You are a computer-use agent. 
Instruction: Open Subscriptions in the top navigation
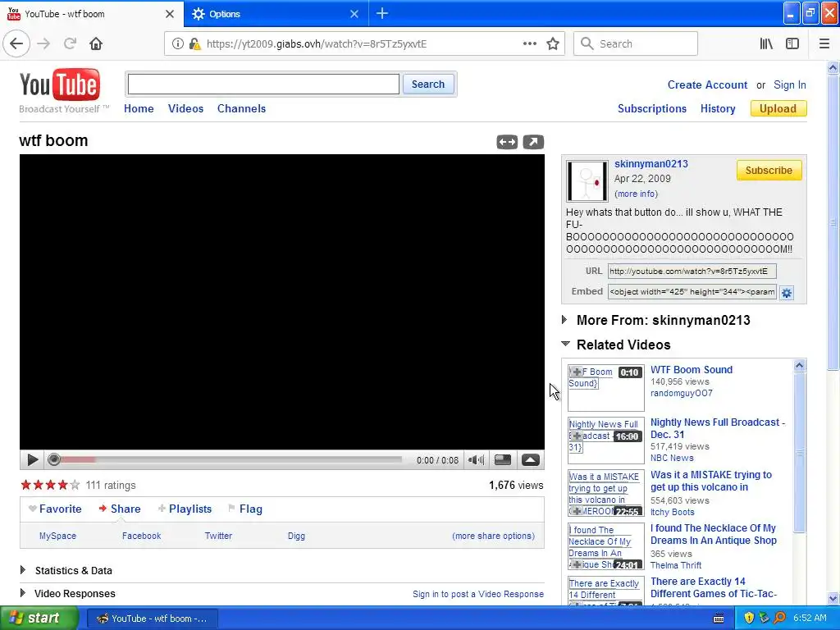652,109
